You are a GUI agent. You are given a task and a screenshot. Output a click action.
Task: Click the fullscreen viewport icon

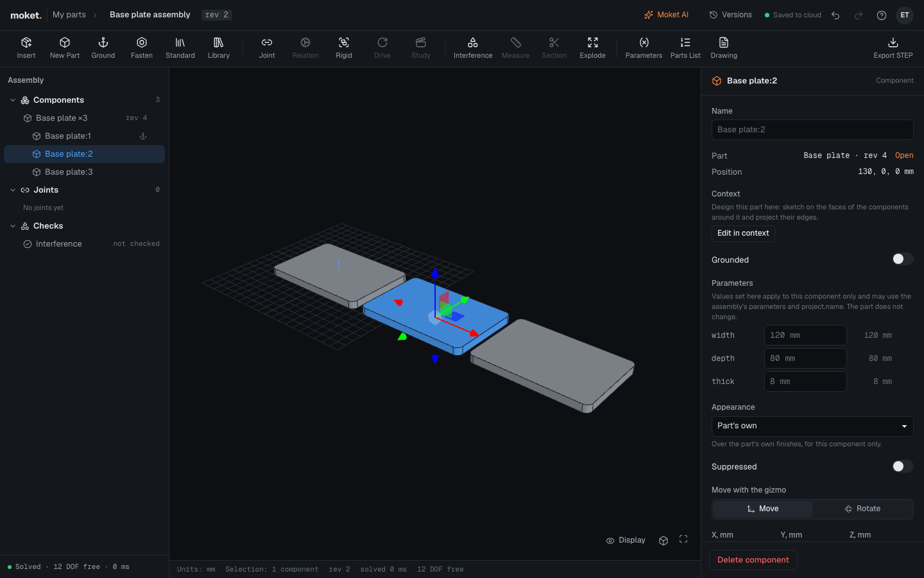(683, 539)
